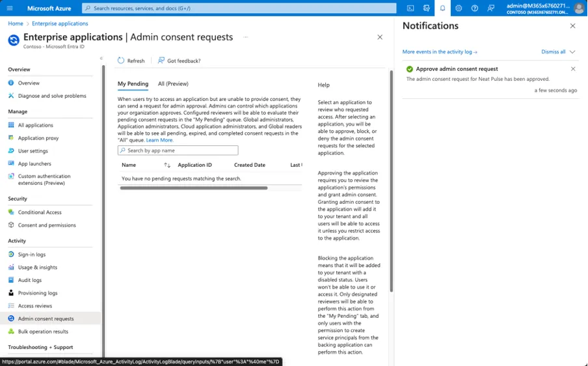This screenshot has width=588, height=366.
Task: Select the My Pending tab
Action: [x=133, y=84]
